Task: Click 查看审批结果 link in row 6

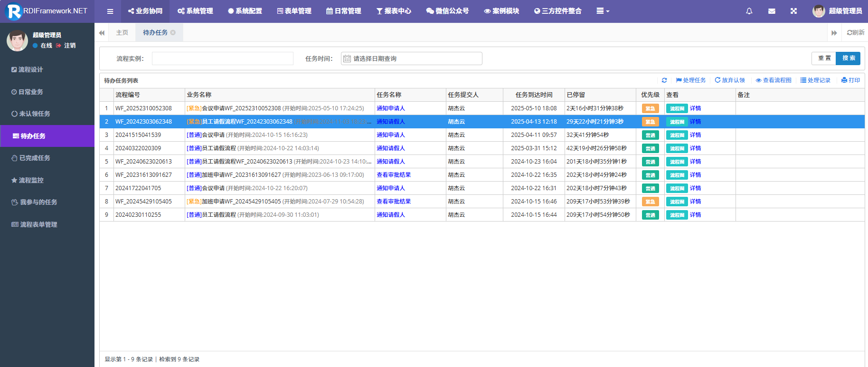Action: point(394,175)
